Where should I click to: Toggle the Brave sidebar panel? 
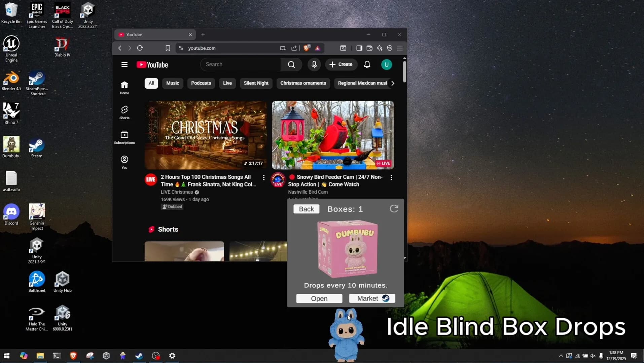tap(359, 48)
